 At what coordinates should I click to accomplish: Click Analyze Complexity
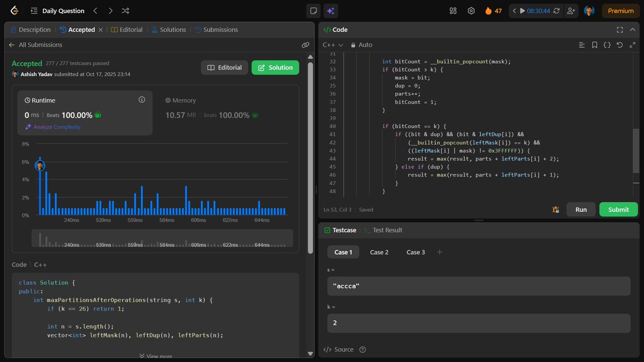(53, 127)
